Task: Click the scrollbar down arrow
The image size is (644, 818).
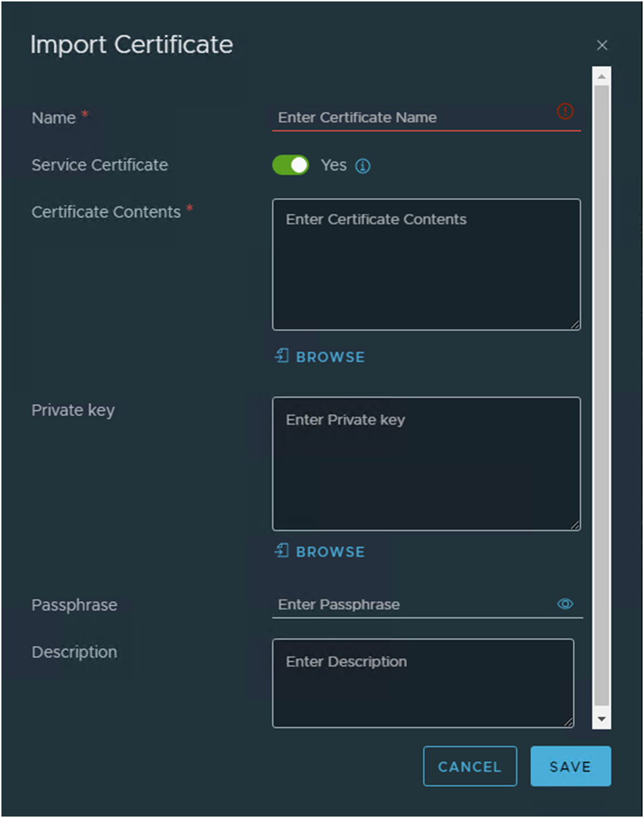Action: tap(602, 719)
